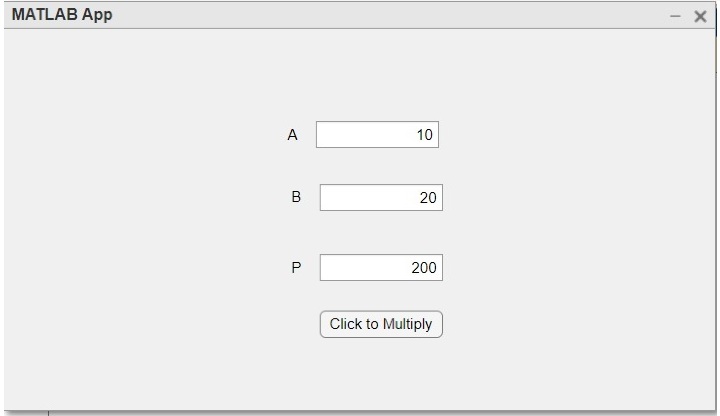Image resolution: width=720 pixels, height=416 pixels.
Task: Click the label B beside second field
Action: click(x=296, y=197)
